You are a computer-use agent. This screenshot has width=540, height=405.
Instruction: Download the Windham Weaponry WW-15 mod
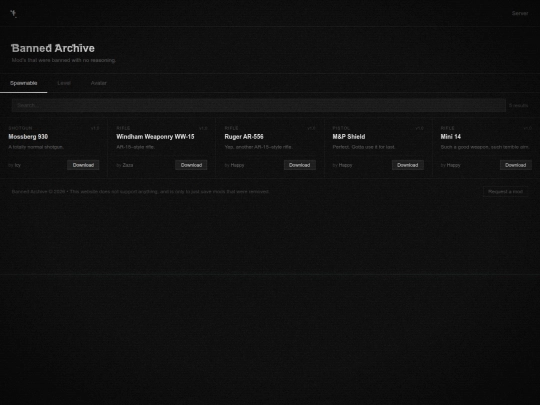click(191, 165)
